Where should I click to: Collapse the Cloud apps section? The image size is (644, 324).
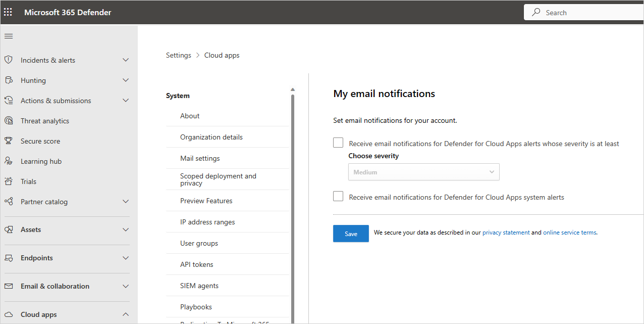(125, 314)
